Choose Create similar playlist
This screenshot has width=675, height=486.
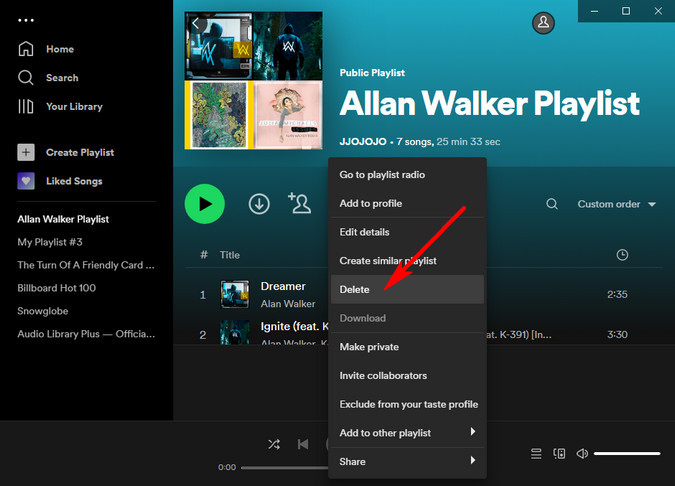coord(407,261)
